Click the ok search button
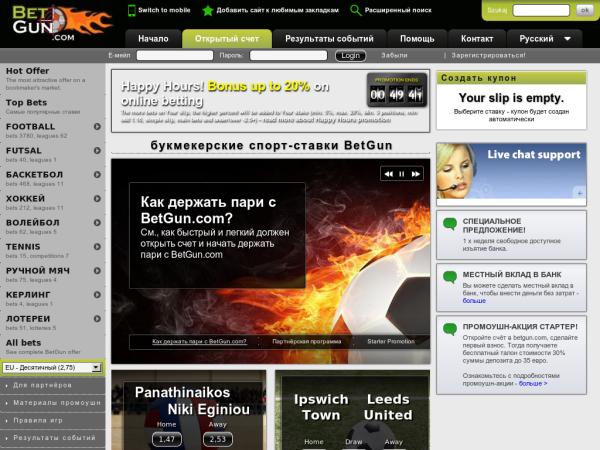The image size is (600, 450). [x=584, y=10]
